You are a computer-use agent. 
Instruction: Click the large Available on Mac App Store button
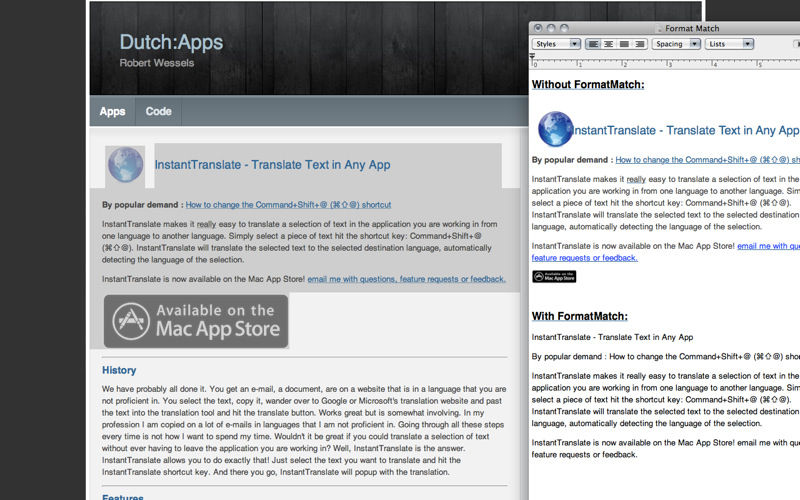pyautogui.click(x=196, y=321)
